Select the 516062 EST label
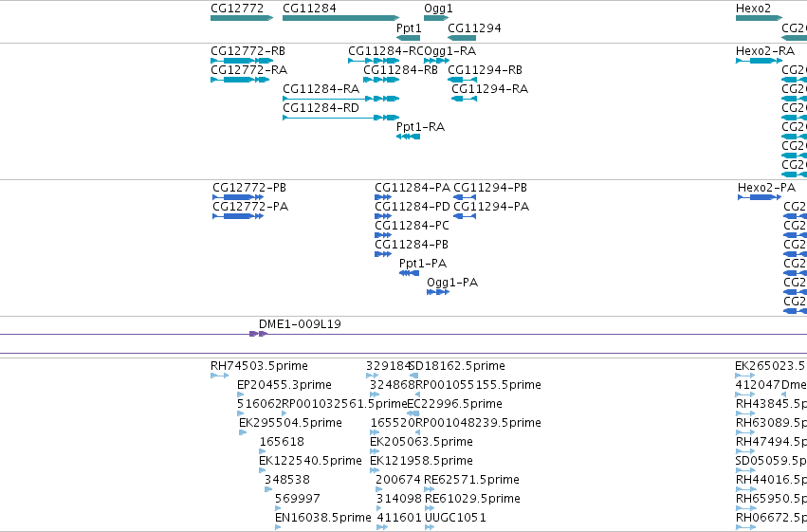The image size is (807, 532). 260,404
